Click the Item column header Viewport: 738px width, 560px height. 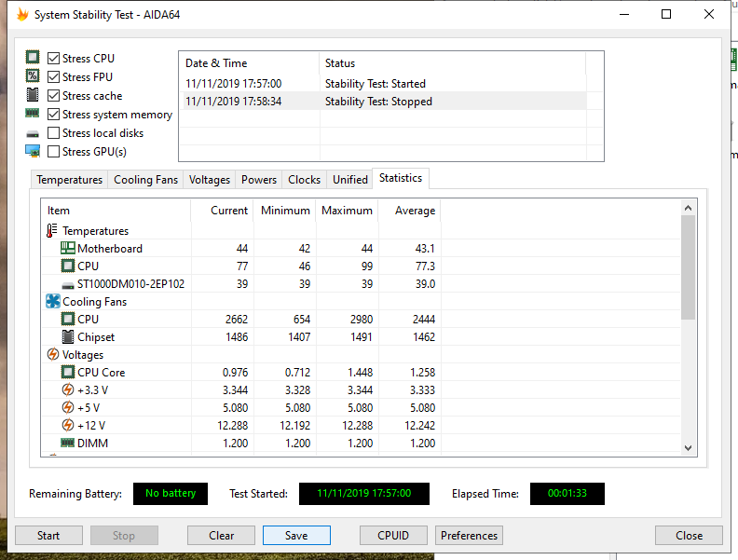click(116, 211)
